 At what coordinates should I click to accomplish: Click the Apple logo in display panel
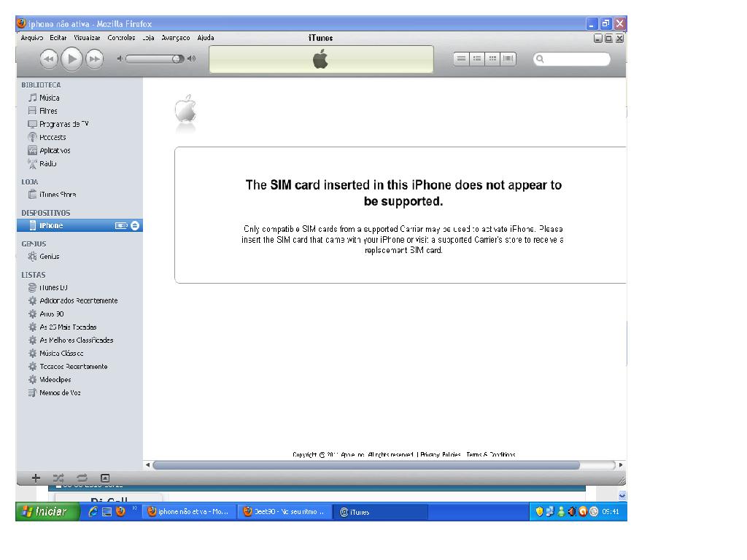tap(321, 60)
